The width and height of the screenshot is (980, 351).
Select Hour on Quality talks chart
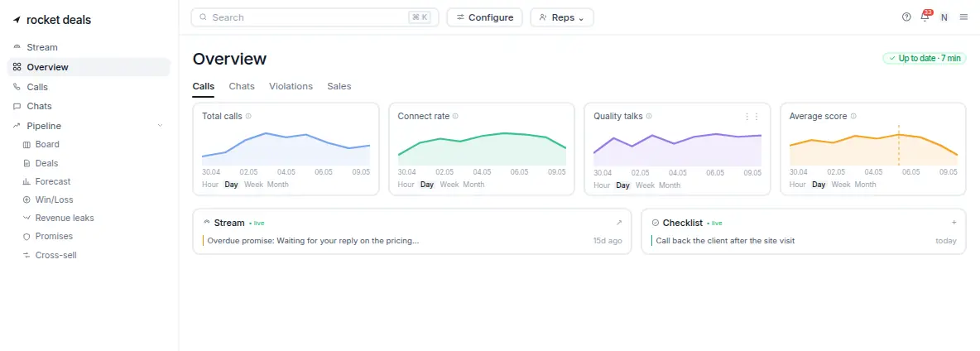(x=602, y=185)
